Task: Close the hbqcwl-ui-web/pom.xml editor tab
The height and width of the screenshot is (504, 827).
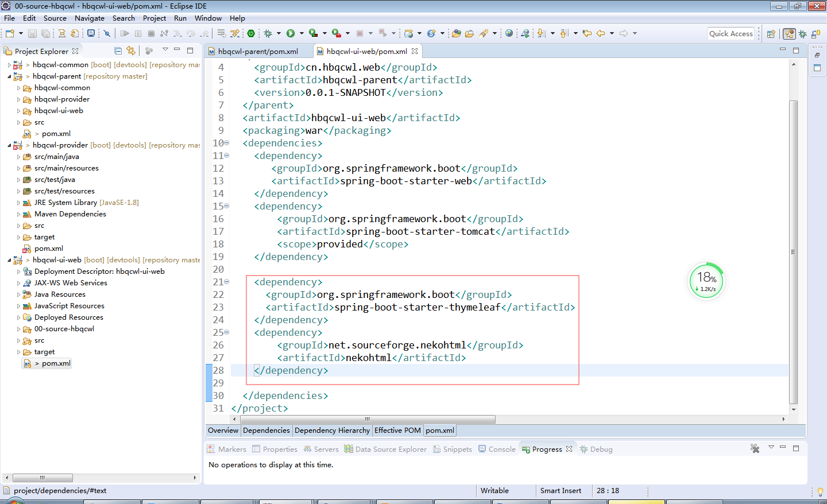Action: tap(415, 51)
